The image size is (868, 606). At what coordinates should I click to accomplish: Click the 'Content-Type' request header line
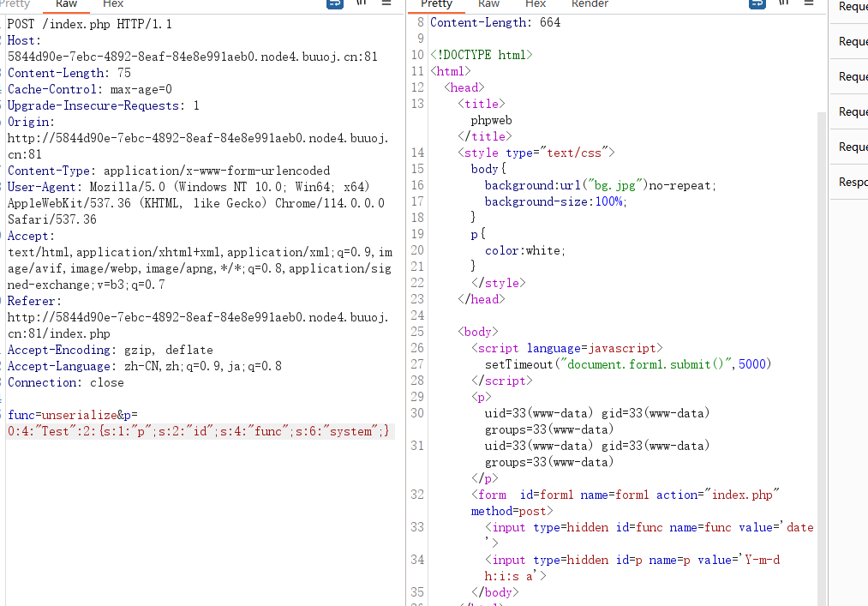click(x=169, y=171)
